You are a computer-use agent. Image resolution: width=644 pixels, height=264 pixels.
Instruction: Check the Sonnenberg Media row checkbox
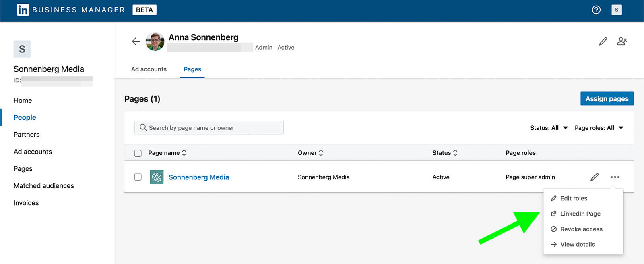[138, 177]
